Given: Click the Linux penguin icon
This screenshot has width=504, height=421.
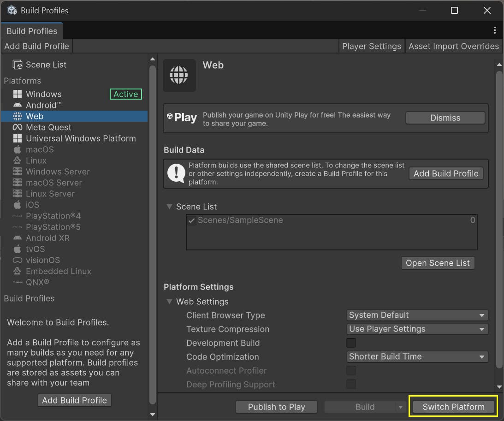Looking at the screenshot, I should pos(18,160).
